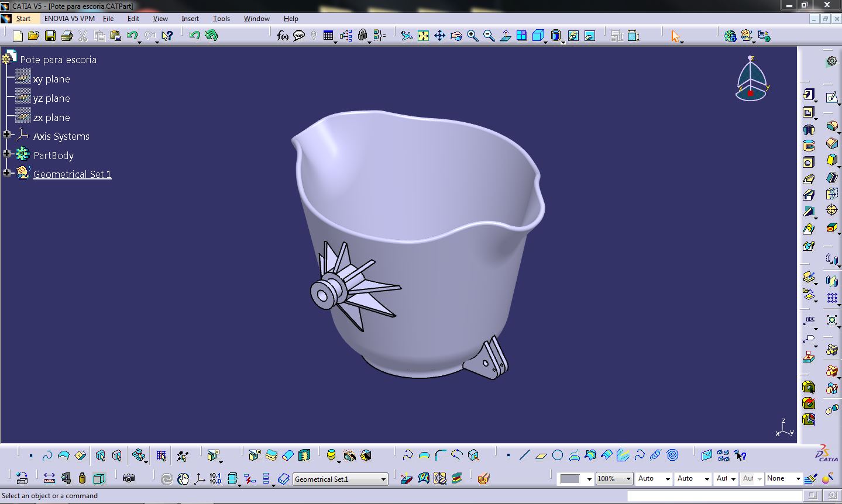Select the xy plane in the tree
This screenshot has width=842, height=504.
[51, 79]
